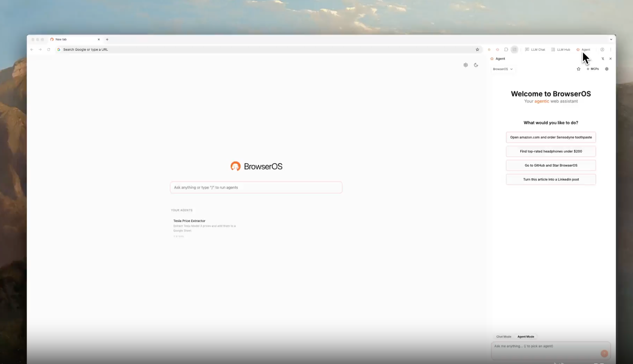Screen dimensions: 633x364
Task: Open the browser three-dot menu
Action: pyautogui.click(x=610, y=49)
